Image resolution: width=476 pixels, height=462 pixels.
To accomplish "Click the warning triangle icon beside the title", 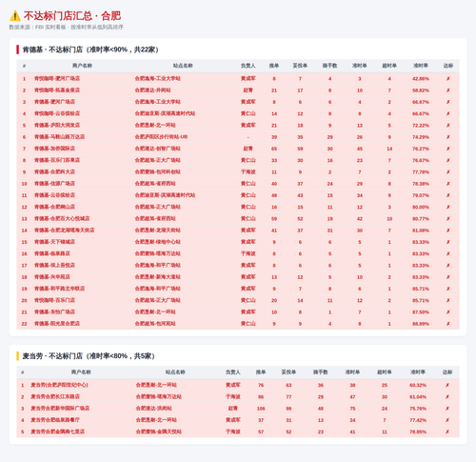I will pyautogui.click(x=15, y=16).
